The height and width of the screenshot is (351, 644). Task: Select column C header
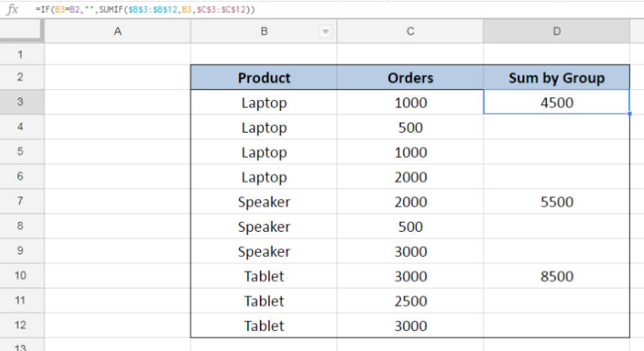pyautogui.click(x=410, y=31)
